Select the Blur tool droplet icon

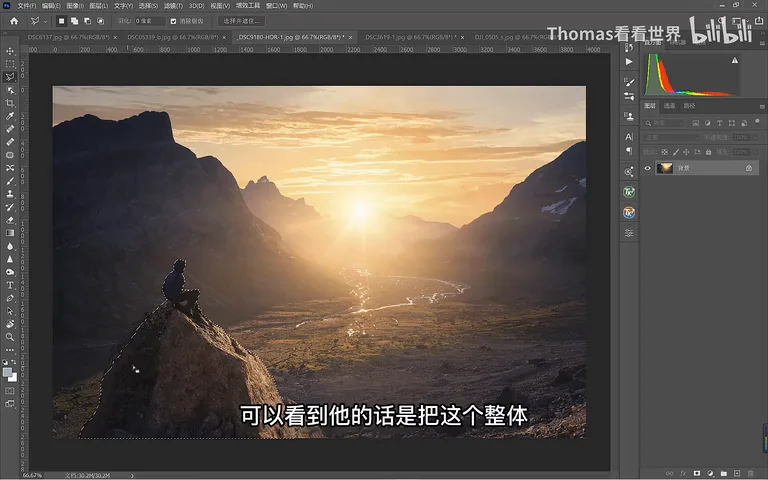[x=10, y=246]
